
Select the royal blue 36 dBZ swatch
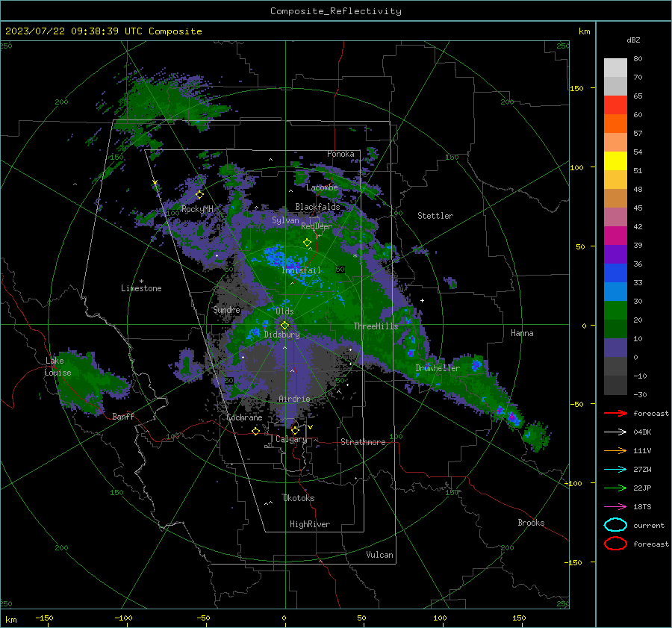(615, 273)
